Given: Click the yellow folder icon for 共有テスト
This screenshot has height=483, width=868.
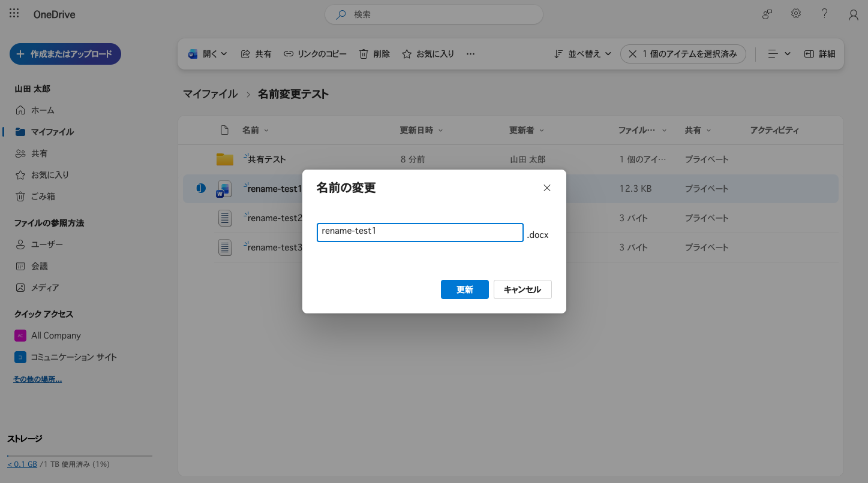Looking at the screenshot, I should 225,159.
